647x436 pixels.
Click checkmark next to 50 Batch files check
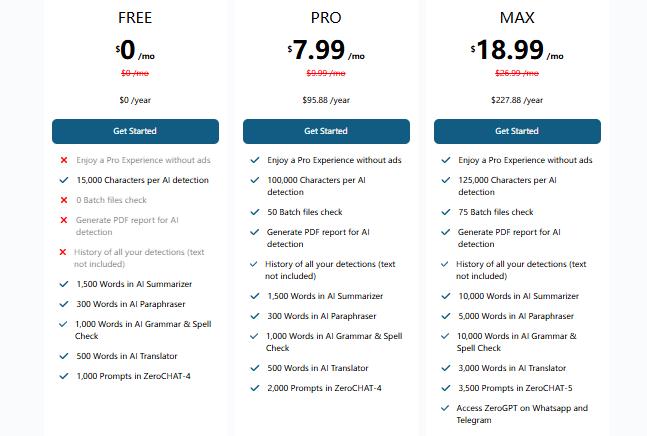tap(255, 212)
